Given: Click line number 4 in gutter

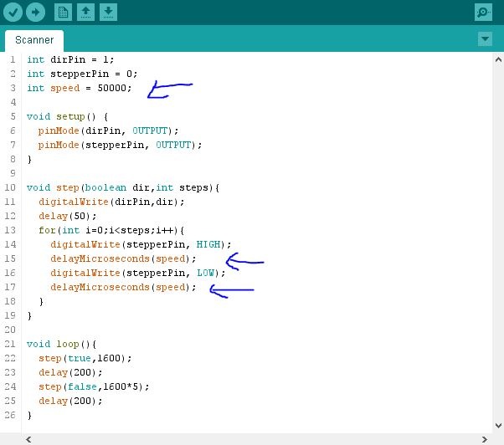Looking at the screenshot, I should 13,102.
